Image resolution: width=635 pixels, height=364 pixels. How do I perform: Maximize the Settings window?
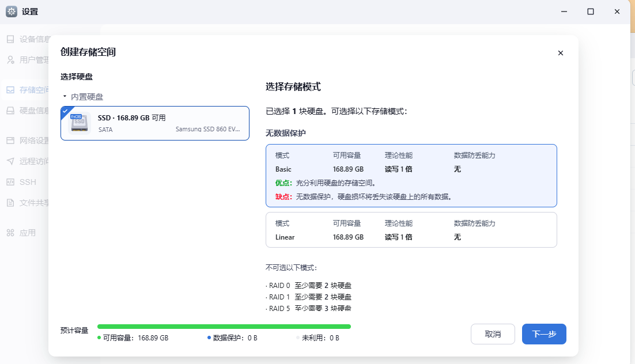pyautogui.click(x=591, y=12)
